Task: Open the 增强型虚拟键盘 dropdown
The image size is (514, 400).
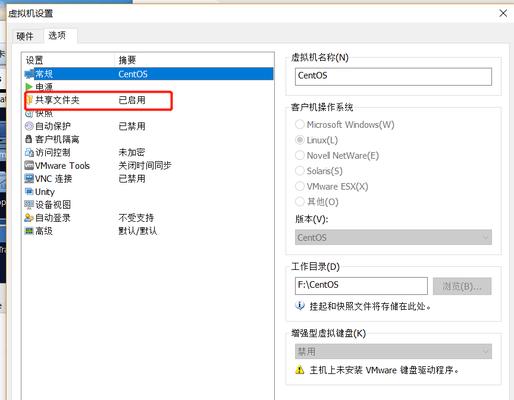Action: click(x=393, y=351)
